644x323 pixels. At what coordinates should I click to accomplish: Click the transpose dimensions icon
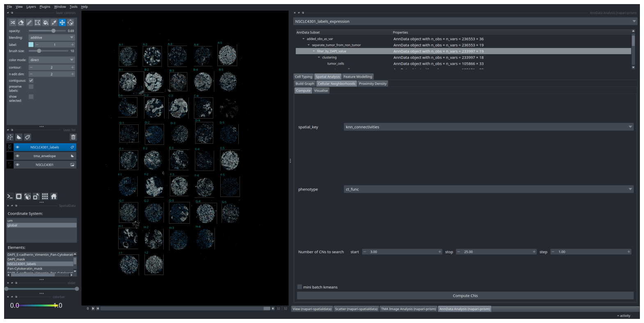[36, 197]
